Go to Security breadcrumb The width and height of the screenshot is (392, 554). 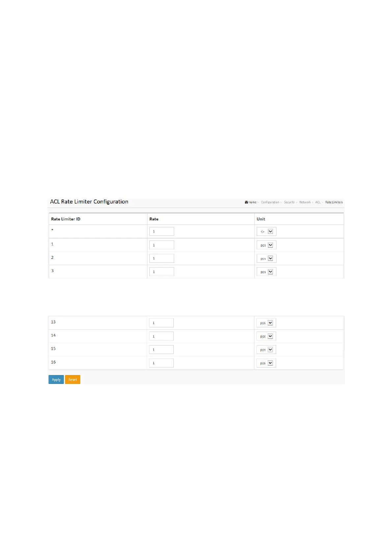point(289,202)
